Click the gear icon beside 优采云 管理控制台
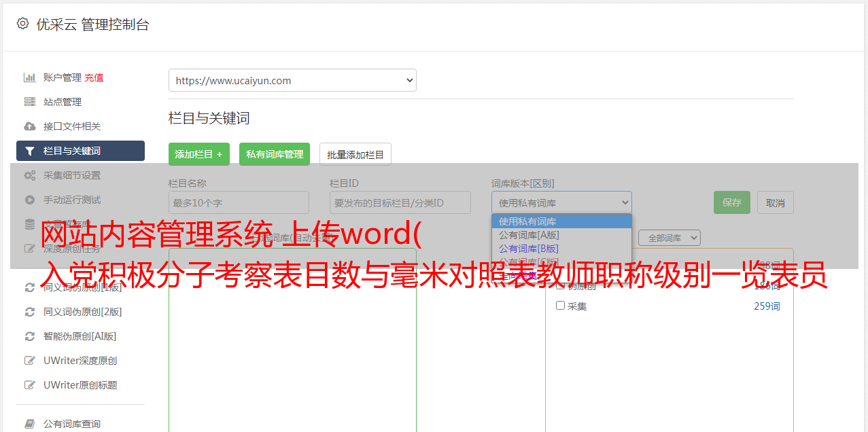Viewport: 868px width, 432px height. point(22,24)
